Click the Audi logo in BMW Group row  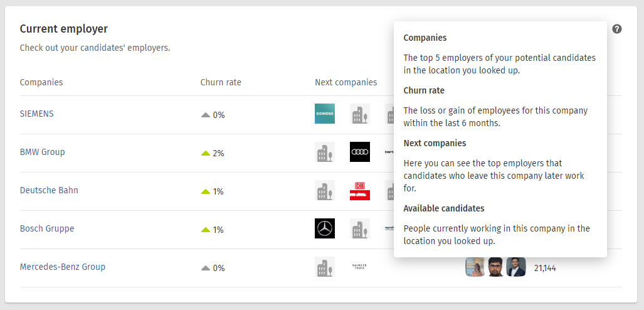pyautogui.click(x=360, y=152)
